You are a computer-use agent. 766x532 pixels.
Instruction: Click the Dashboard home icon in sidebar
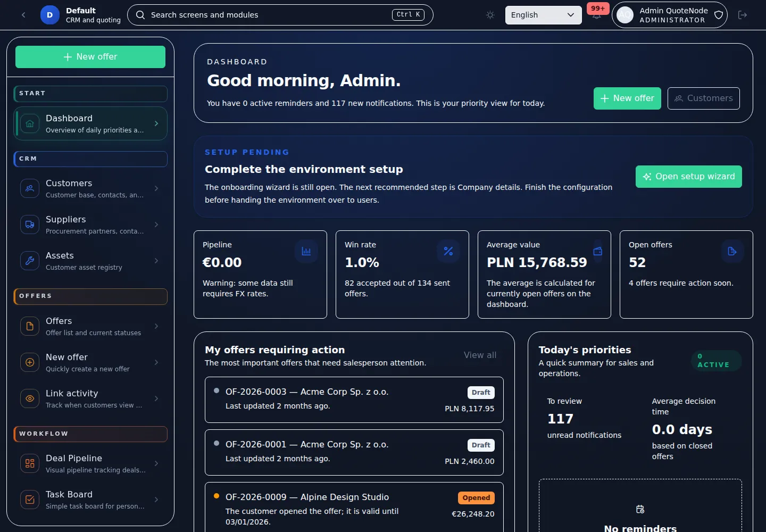pyautogui.click(x=30, y=124)
